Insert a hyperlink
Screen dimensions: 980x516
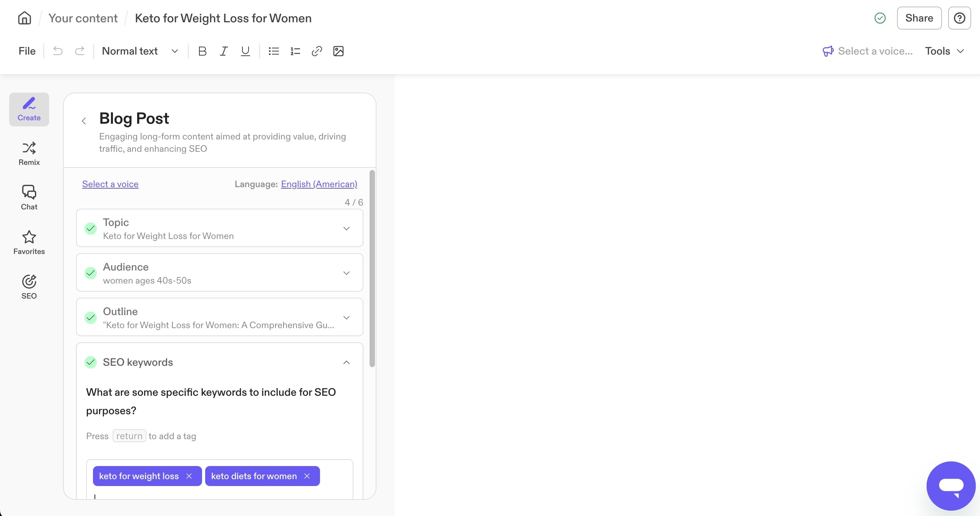316,51
